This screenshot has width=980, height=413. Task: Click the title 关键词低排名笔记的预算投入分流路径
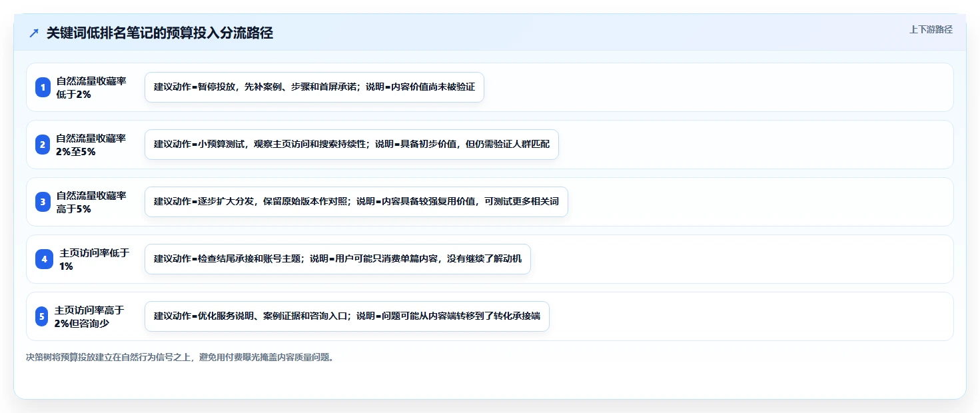tap(160, 33)
